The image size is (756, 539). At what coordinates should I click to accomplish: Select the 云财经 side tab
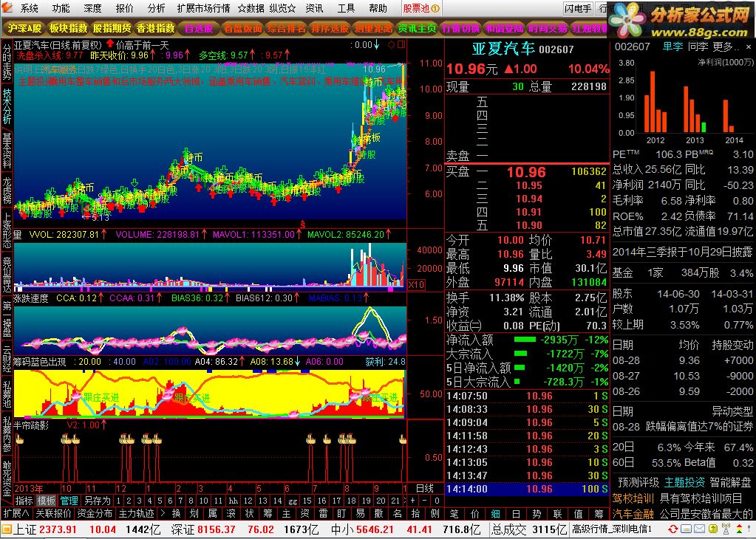[x=7, y=358]
